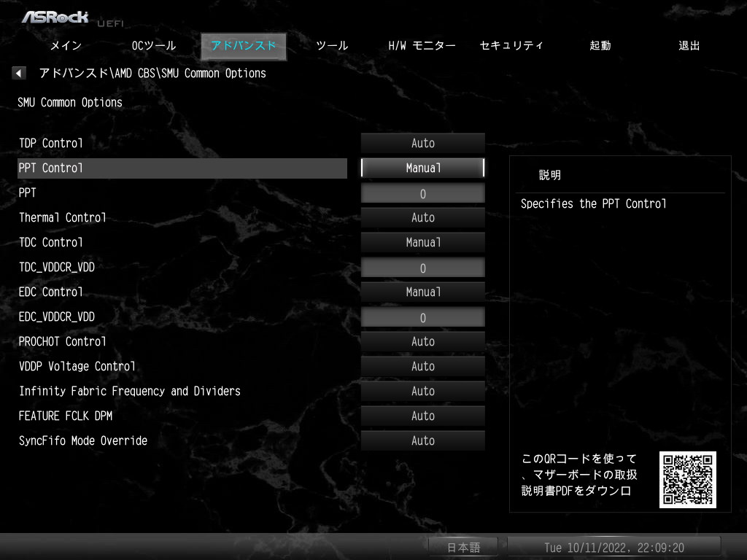Open the メイン tab
Screen dimensions: 747x560
[x=66, y=46]
